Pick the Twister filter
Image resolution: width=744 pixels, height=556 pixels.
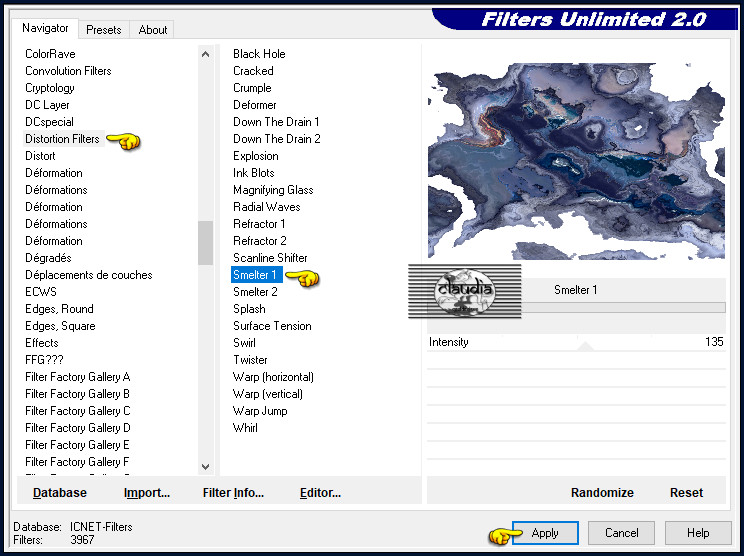[250, 360]
